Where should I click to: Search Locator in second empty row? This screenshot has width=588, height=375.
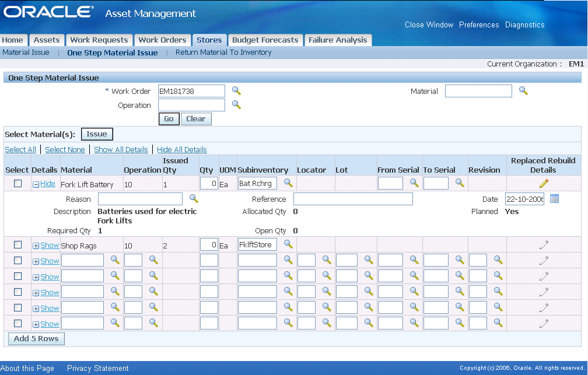(327, 276)
